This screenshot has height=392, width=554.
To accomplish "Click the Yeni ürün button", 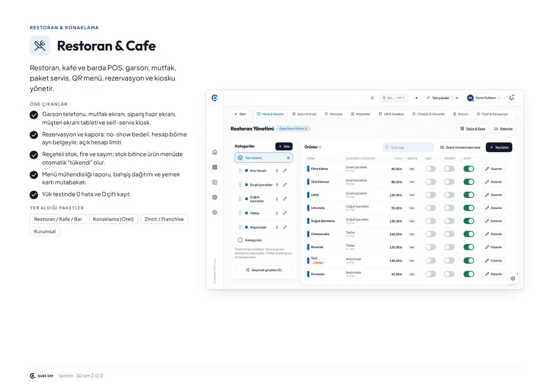I will (499, 148).
